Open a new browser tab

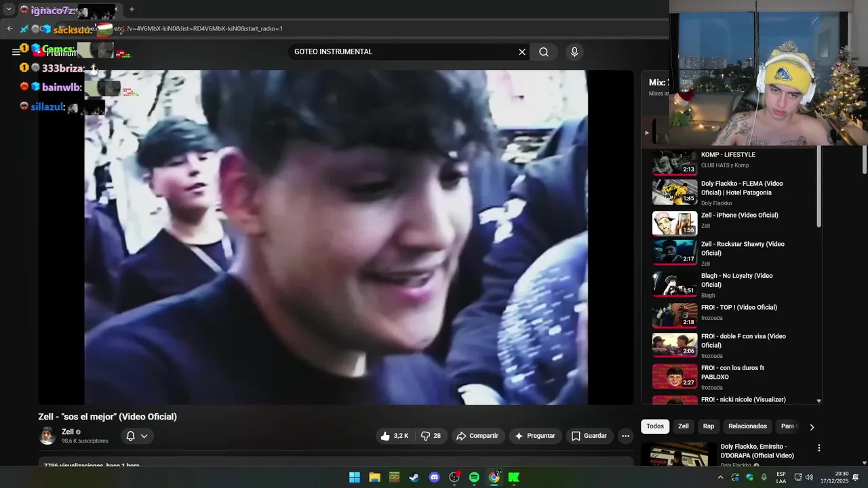(x=132, y=9)
